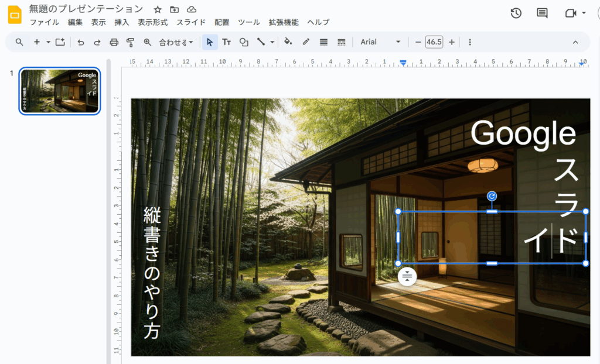
Task: Click the fill color bucket icon
Action: pyautogui.click(x=288, y=42)
